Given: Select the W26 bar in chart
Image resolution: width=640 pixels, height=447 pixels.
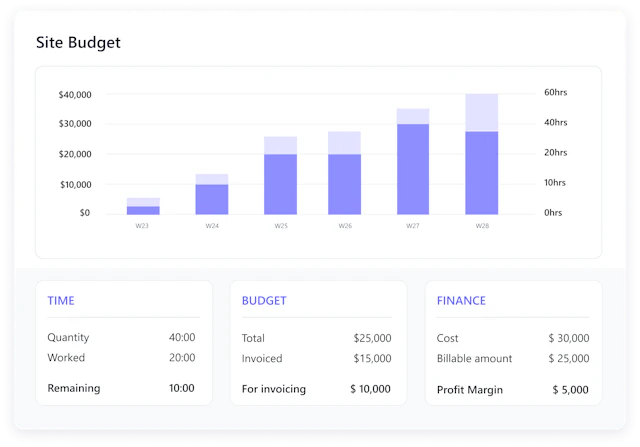Looking at the screenshot, I should 344,173.
